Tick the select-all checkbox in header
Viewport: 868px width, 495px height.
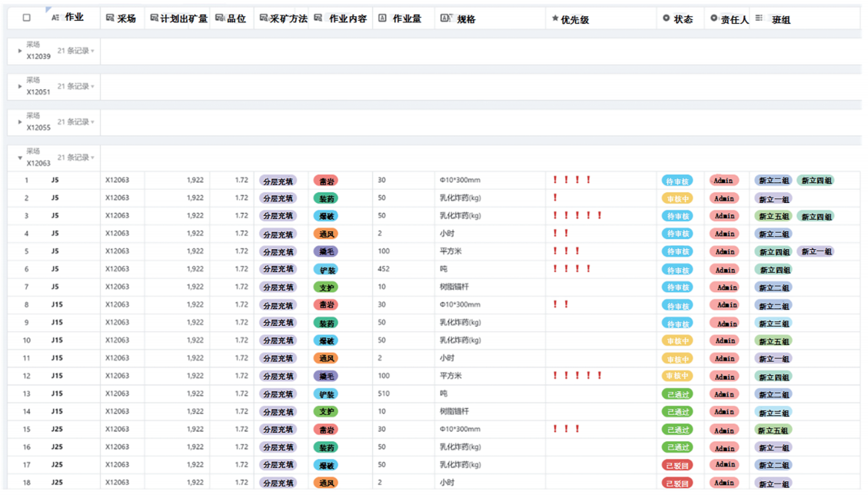[27, 18]
